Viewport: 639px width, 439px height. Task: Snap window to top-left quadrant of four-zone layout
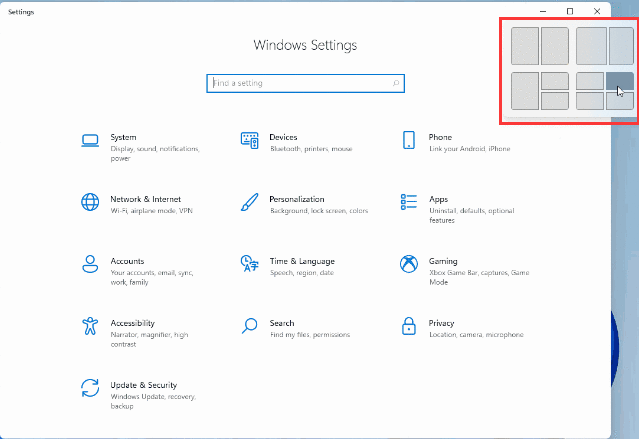590,81
